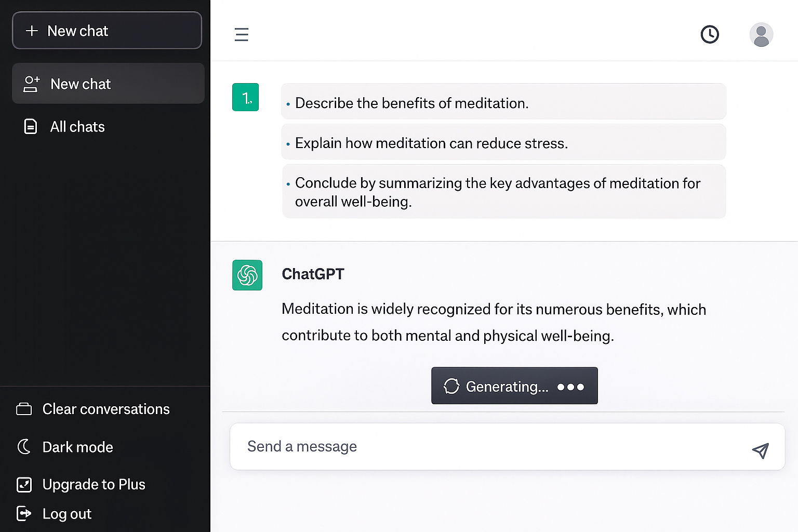
Task: Click the send message arrow icon
Action: pyautogui.click(x=760, y=450)
